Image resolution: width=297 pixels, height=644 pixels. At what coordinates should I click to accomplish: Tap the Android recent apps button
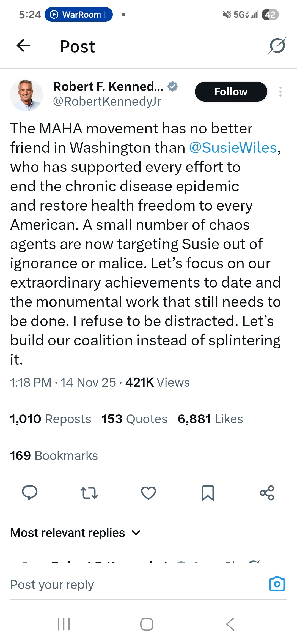pyautogui.click(x=64, y=624)
